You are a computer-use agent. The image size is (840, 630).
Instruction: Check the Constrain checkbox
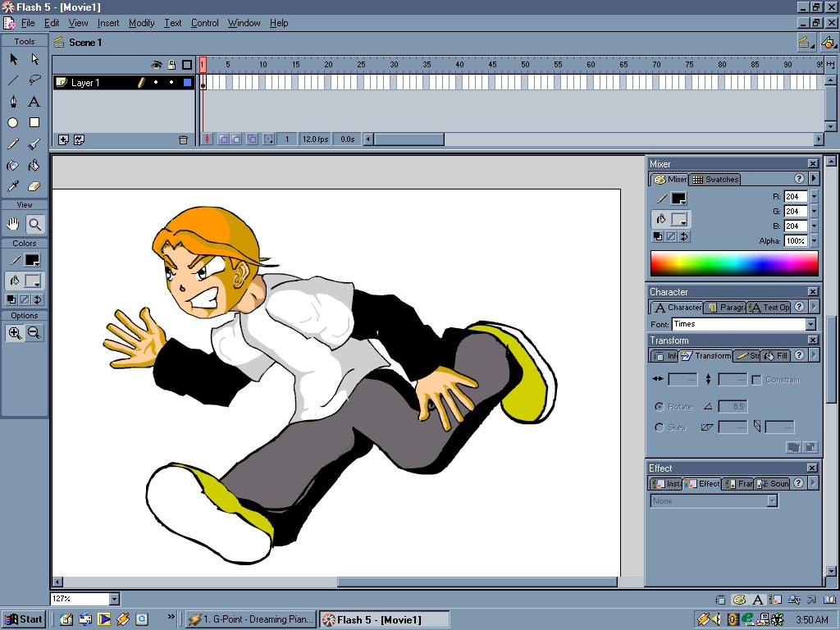(x=756, y=380)
